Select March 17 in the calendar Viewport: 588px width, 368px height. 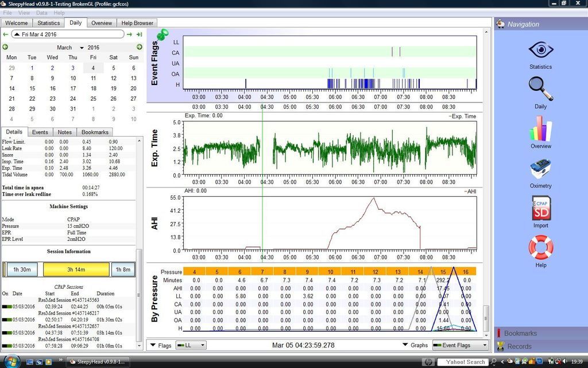click(x=73, y=88)
